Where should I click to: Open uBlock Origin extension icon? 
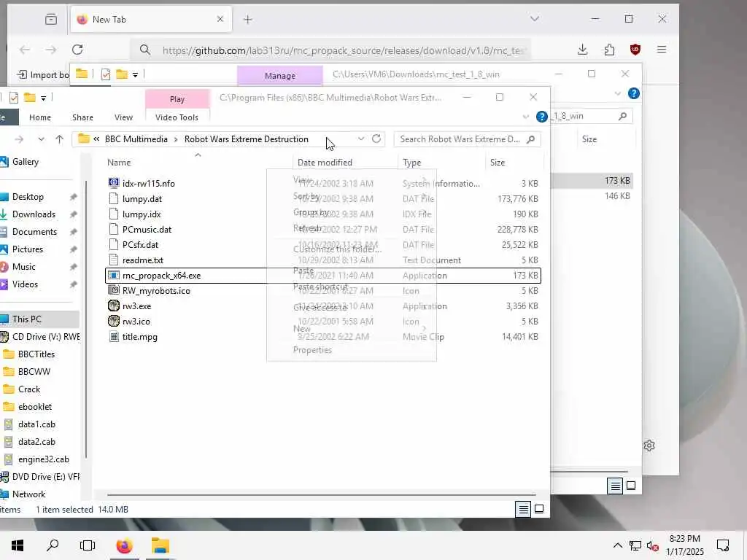635,50
